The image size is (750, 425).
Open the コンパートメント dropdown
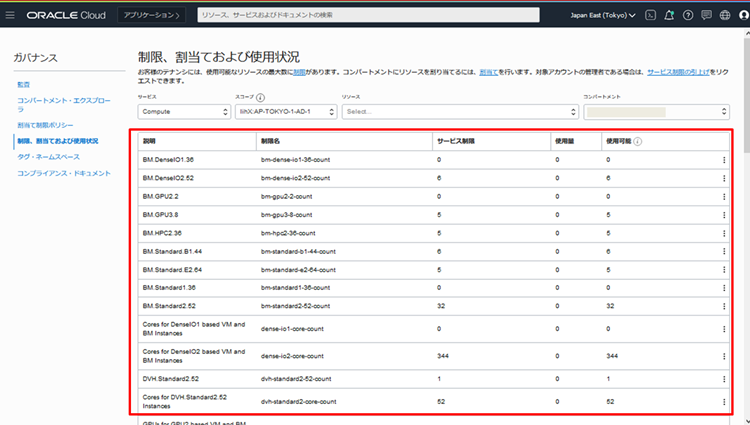pos(656,111)
